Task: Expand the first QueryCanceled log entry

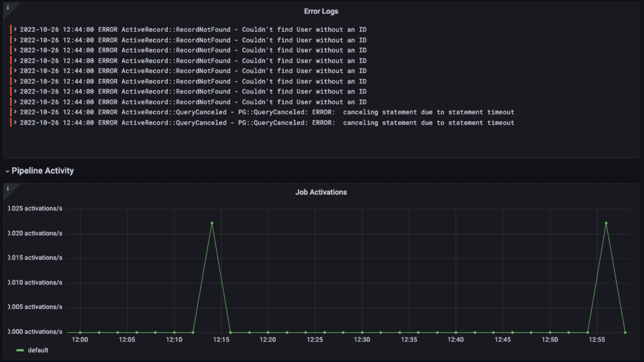Action: pyautogui.click(x=16, y=112)
